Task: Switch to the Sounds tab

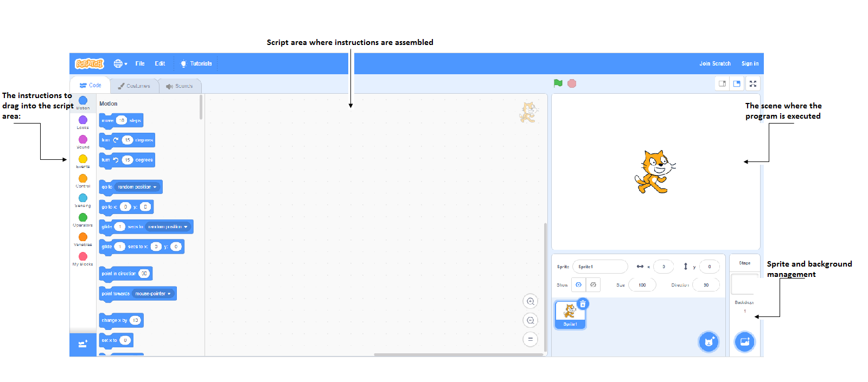Action: point(180,86)
